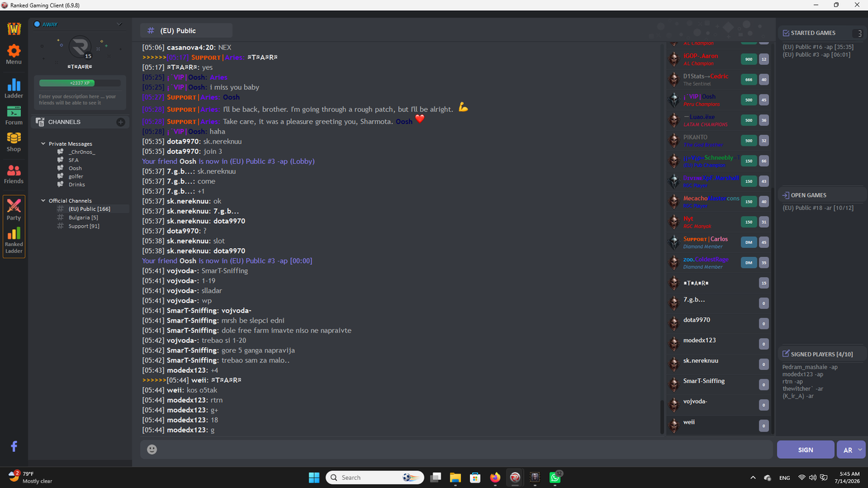Click the SIGN button
Viewport: 868px width, 488px height.
(x=806, y=449)
